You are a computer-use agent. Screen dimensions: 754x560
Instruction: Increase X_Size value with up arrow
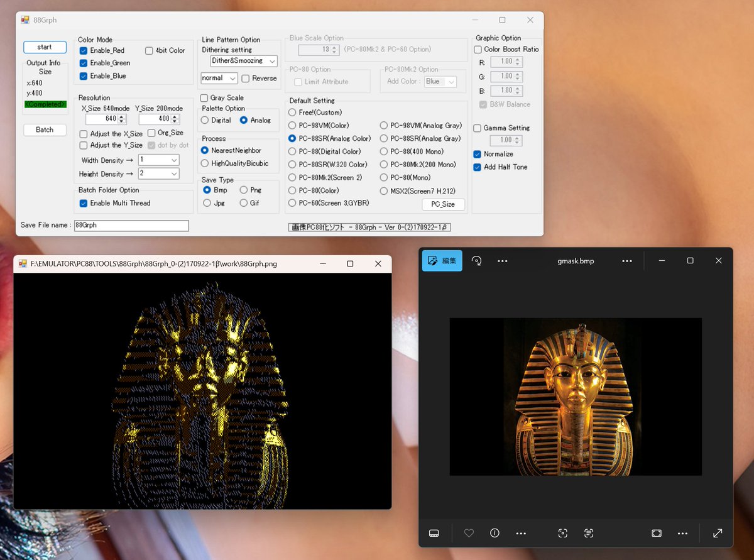[121, 116]
